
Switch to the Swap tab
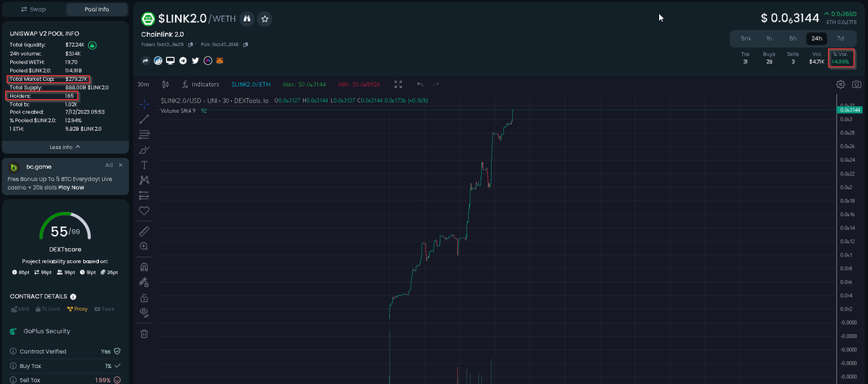(x=33, y=9)
